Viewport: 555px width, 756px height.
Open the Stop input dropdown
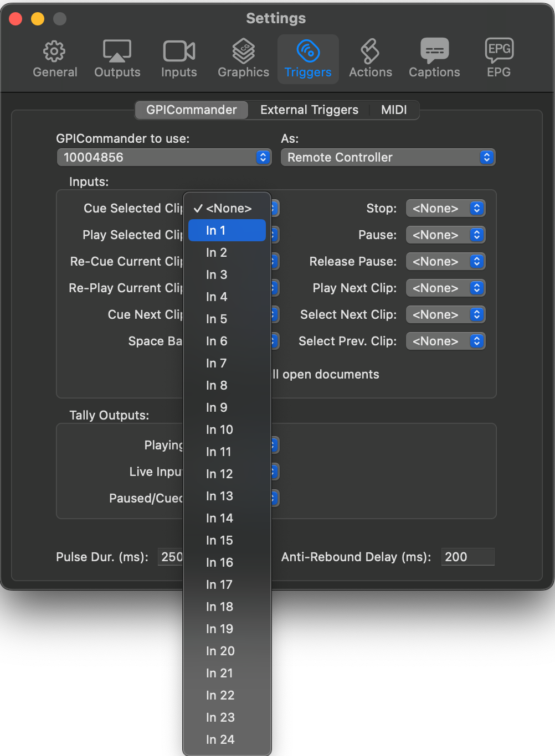pos(446,208)
